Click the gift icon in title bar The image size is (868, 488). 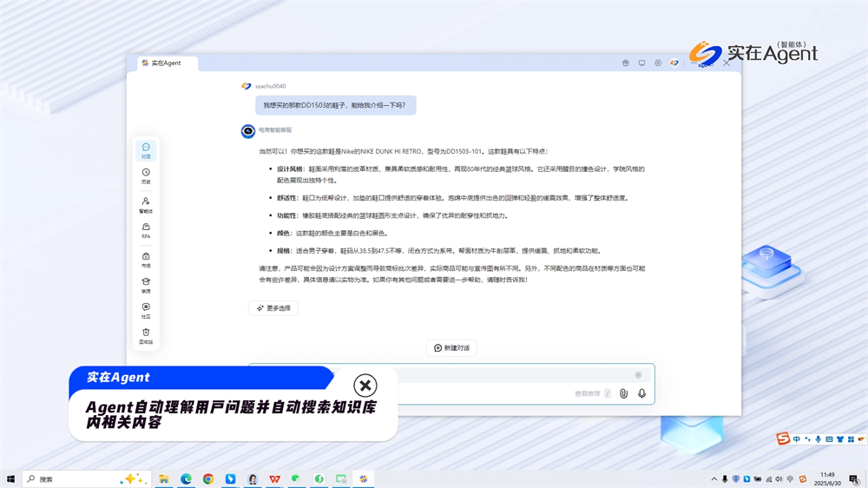pos(626,63)
